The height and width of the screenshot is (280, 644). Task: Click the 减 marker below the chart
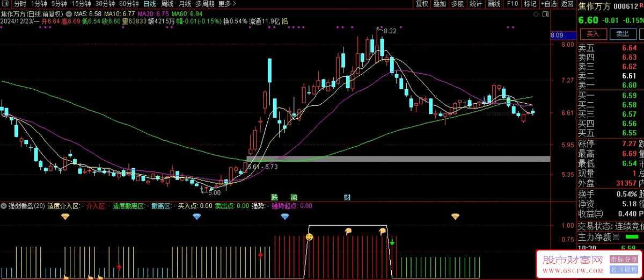point(294,197)
